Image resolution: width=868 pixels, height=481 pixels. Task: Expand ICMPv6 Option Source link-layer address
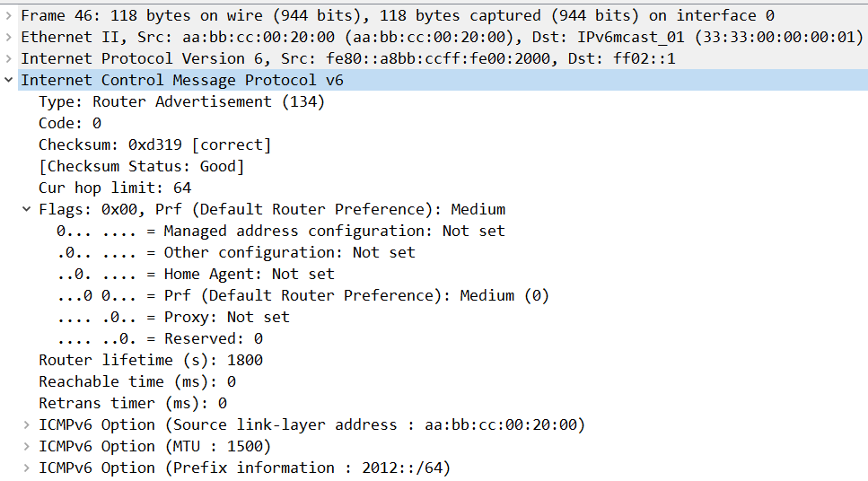tap(27, 424)
